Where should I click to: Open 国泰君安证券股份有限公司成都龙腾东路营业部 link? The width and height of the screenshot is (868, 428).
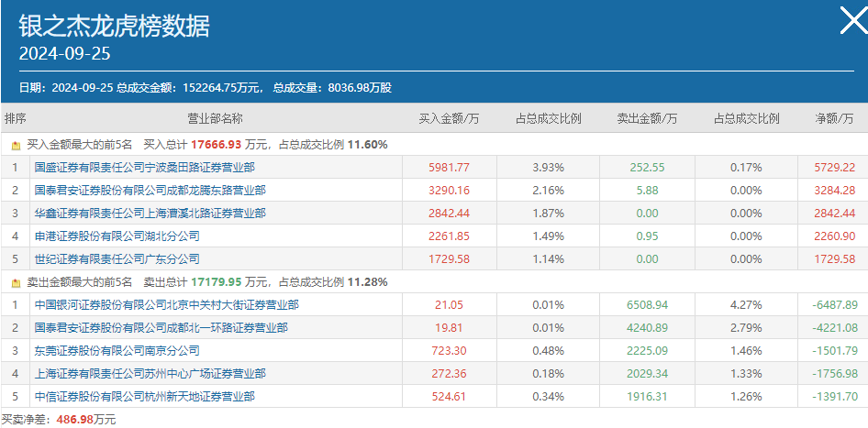pos(150,191)
